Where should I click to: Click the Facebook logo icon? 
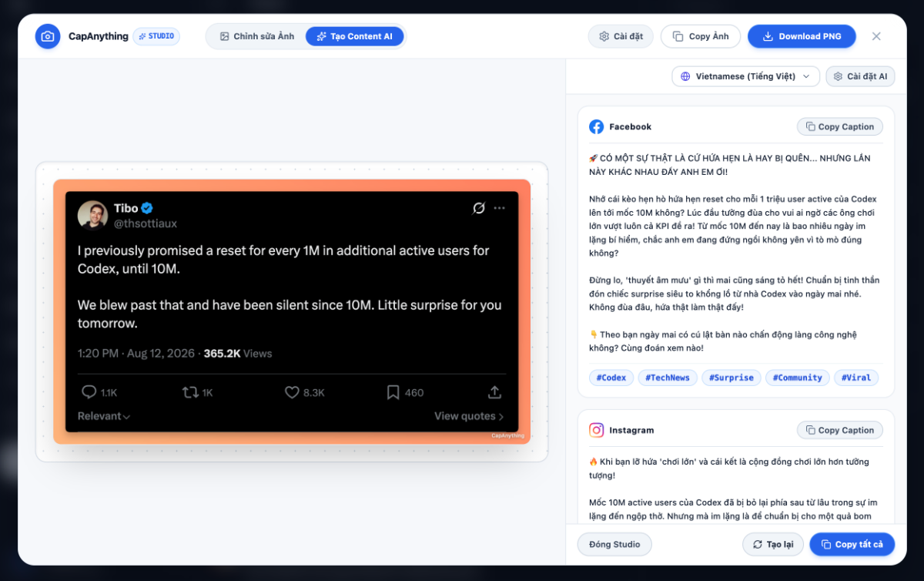[x=596, y=126]
